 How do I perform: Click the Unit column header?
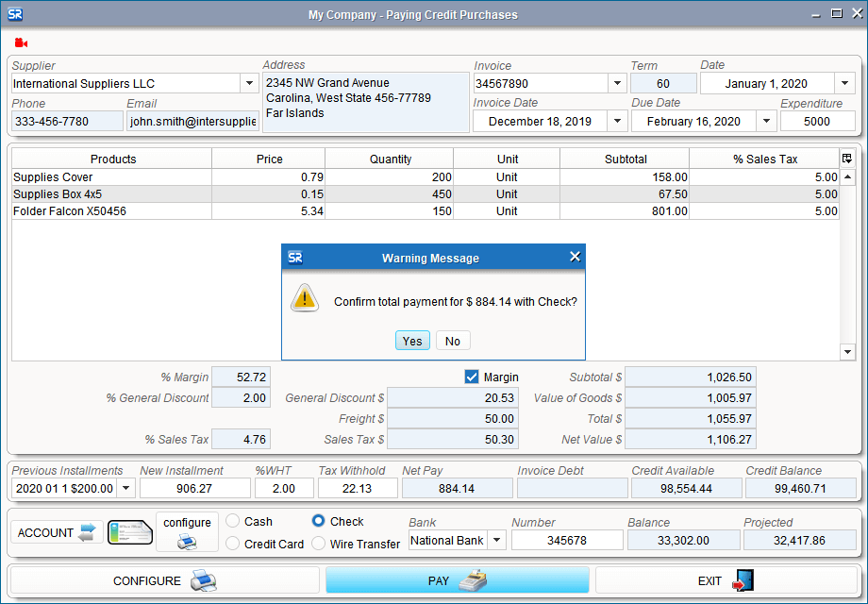click(507, 159)
